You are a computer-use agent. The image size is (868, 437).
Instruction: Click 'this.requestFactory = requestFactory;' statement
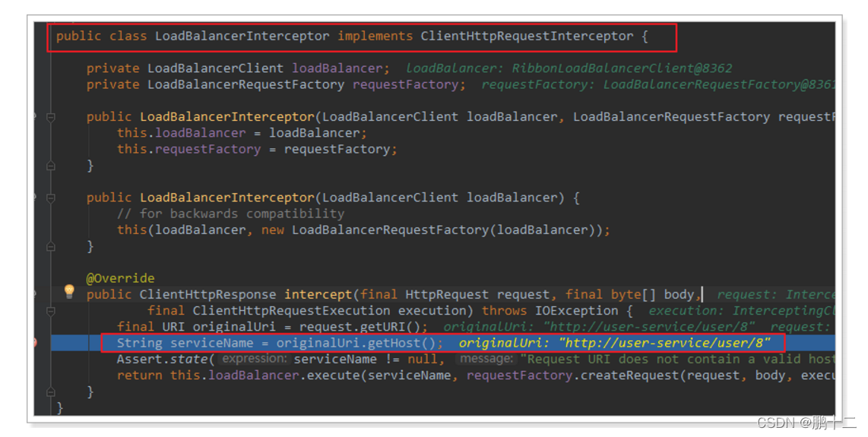pyautogui.click(x=257, y=149)
